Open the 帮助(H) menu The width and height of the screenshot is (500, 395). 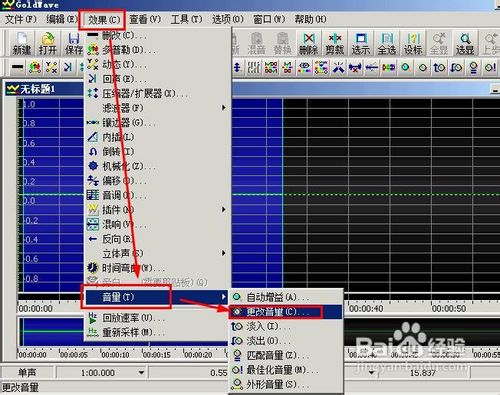tap(310, 19)
